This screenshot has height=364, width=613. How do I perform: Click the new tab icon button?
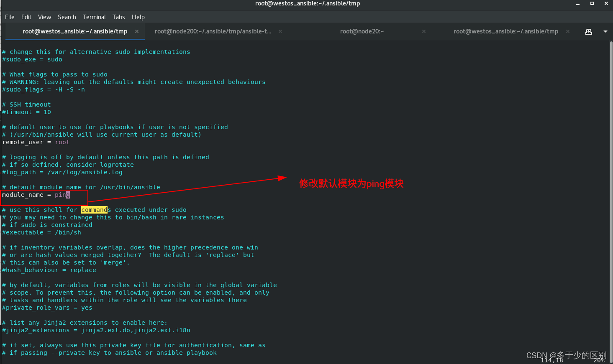click(589, 32)
